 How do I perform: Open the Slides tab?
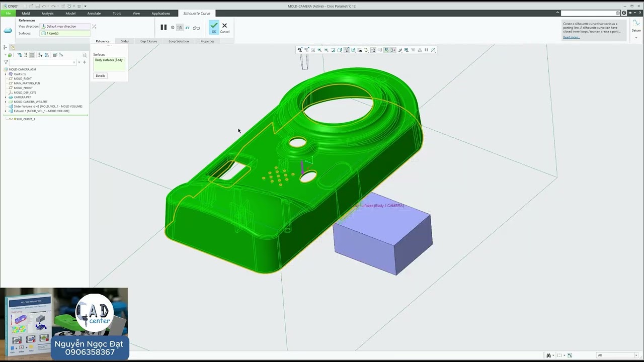pos(125,41)
